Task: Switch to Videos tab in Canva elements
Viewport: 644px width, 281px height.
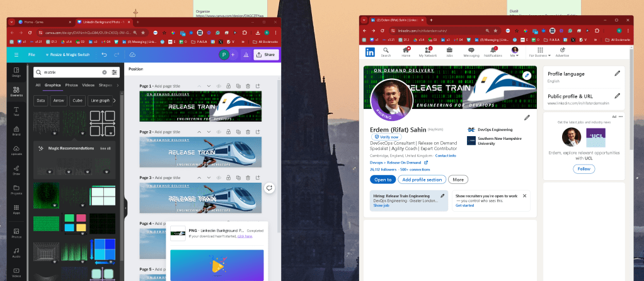Action: pos(88,86)
